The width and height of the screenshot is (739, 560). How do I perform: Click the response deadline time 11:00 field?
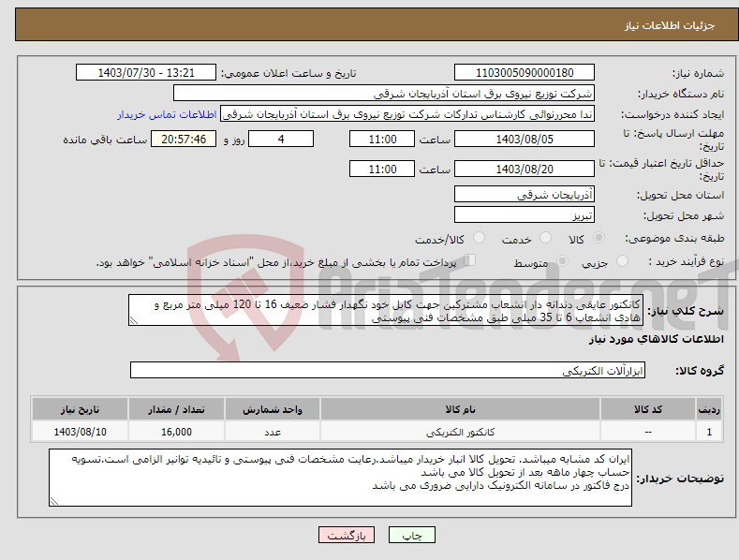[382, 139]
